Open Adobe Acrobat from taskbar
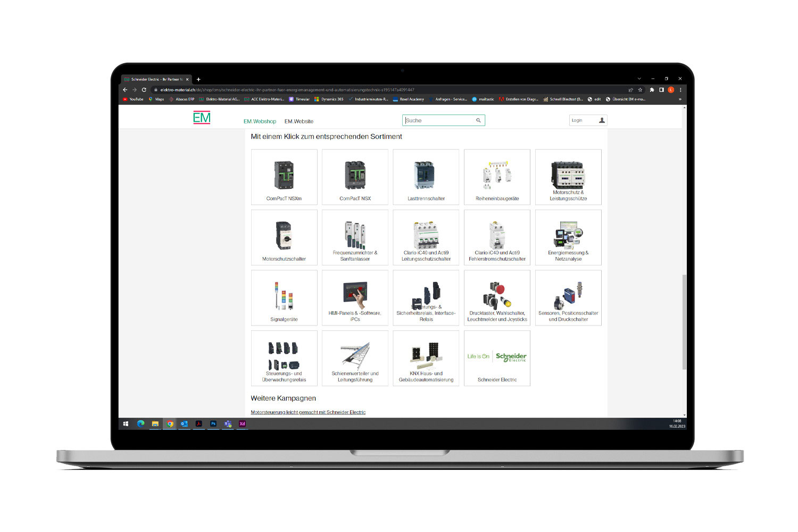Viewport: 798px width, 532px height. click(x=198, y=424)
